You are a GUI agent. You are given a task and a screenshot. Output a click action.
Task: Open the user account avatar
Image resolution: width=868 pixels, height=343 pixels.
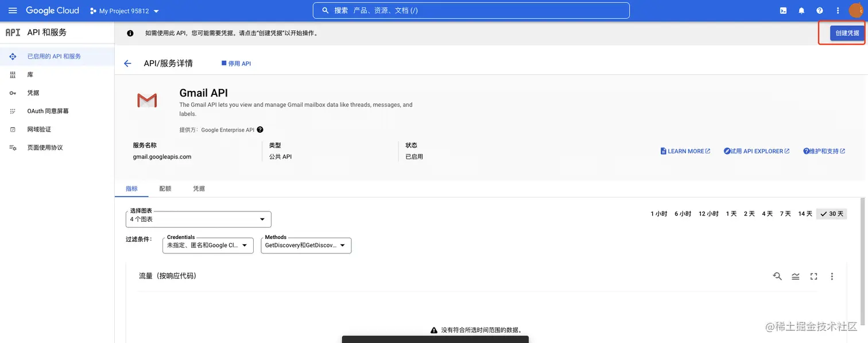tap(856, 10)
